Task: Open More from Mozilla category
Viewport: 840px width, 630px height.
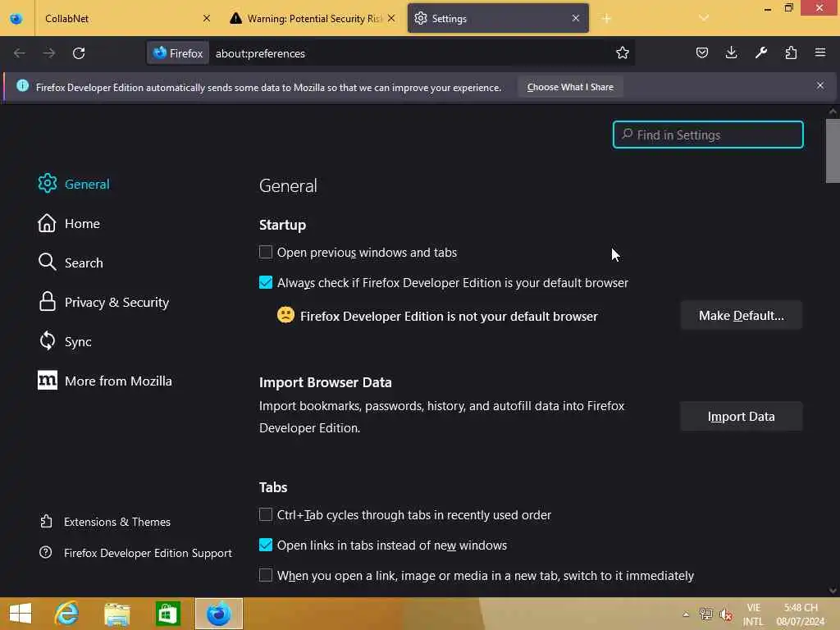Action: pyautogui.click(x=105, y=381)
